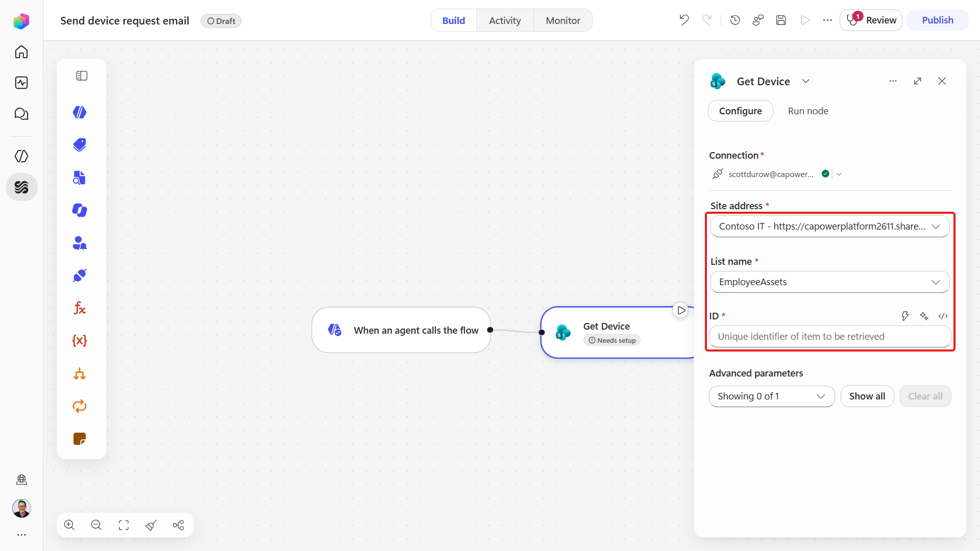This screenshot has width=980, height=551.
Task: Click the undo arrow in top toolbar
Action: (x=684, y=20)
